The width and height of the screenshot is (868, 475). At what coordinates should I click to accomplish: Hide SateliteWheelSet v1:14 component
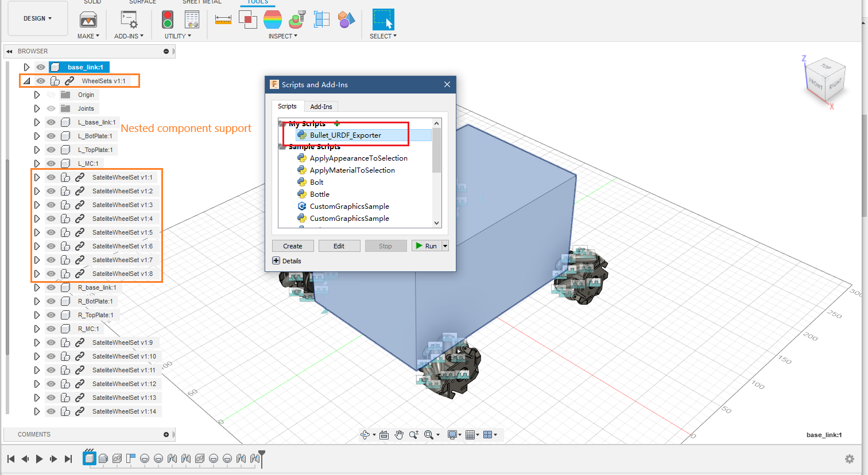51,411
